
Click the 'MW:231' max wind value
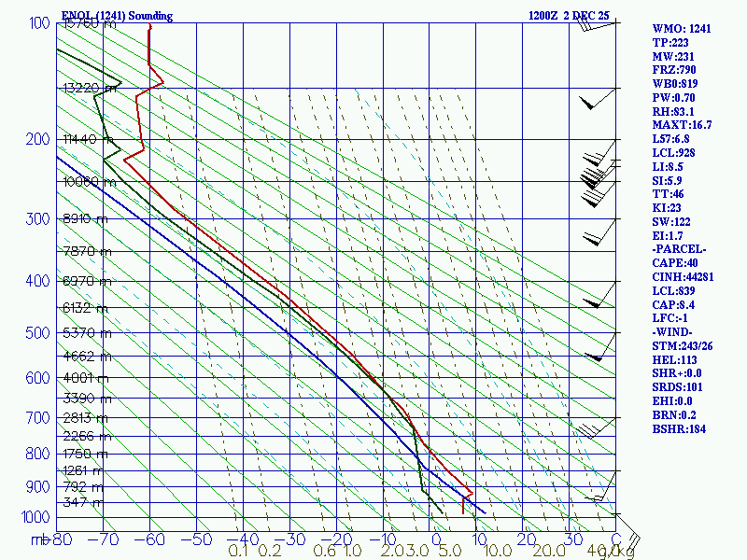tap(673, 56)
